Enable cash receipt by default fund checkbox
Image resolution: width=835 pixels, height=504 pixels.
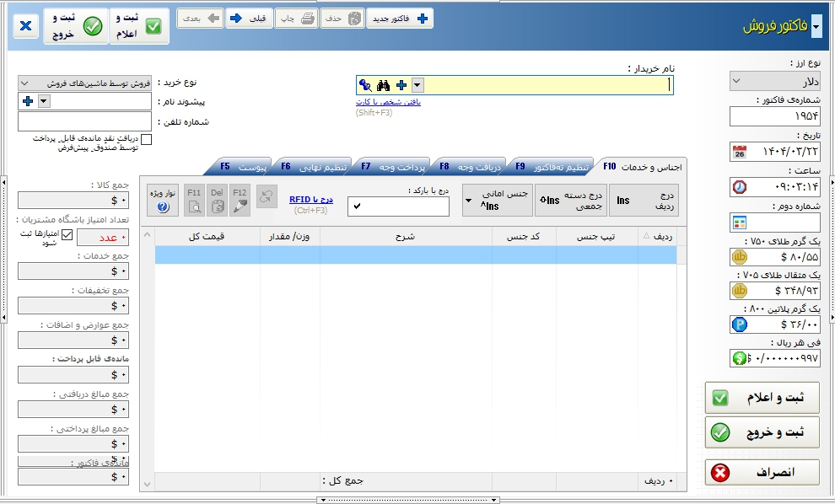click(147, 140)
